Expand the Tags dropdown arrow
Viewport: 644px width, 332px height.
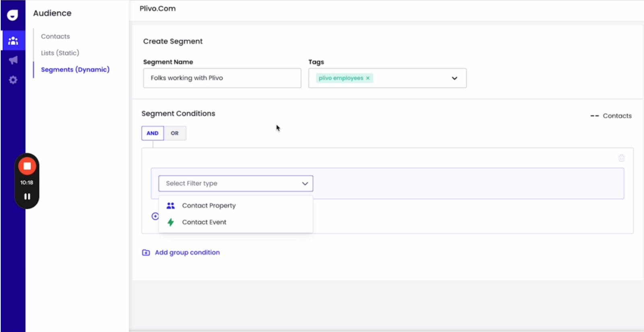tap(454, 78)
